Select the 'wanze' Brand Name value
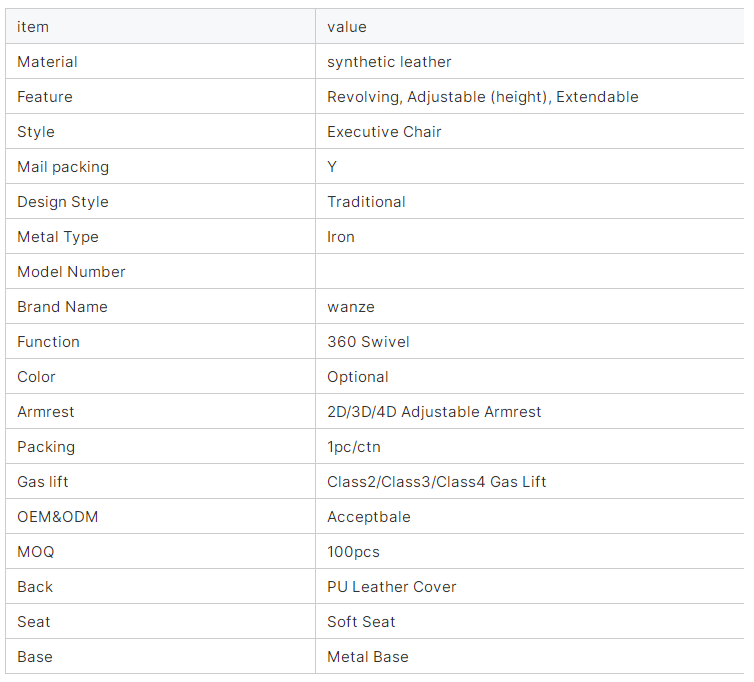Viewport: 754px width, 682px height. (x=350, y=307)
